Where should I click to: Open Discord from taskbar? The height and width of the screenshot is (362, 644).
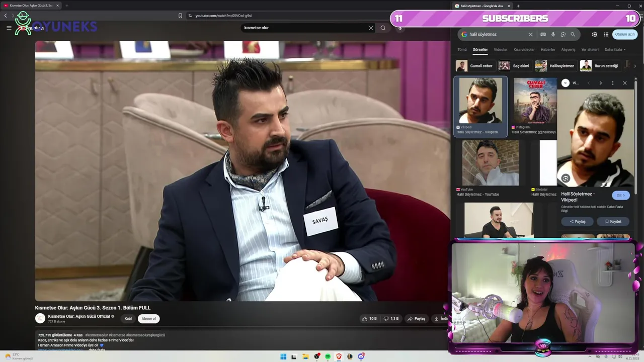(x=361, y=356)
